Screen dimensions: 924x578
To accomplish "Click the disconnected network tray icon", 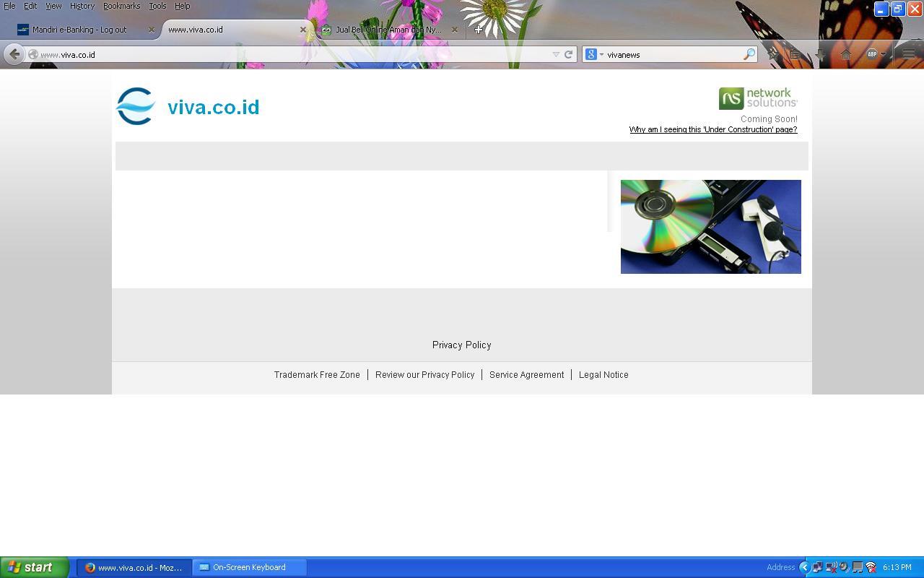I will [x=831, y=567].
